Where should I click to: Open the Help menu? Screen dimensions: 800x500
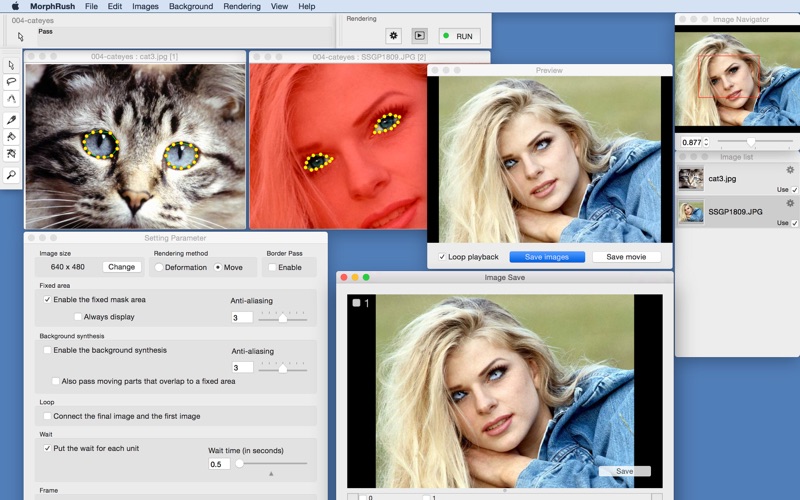click(x=307, y=6)
